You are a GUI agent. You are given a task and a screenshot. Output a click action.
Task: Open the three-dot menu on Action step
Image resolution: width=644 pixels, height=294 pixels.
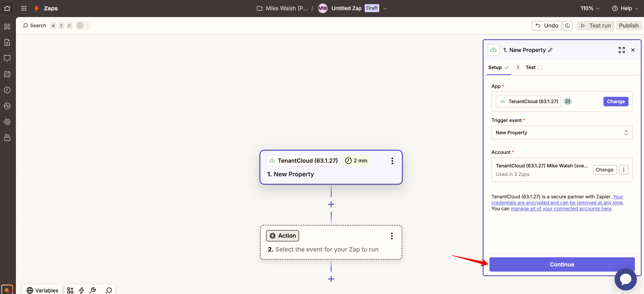[x=392, y=236]
